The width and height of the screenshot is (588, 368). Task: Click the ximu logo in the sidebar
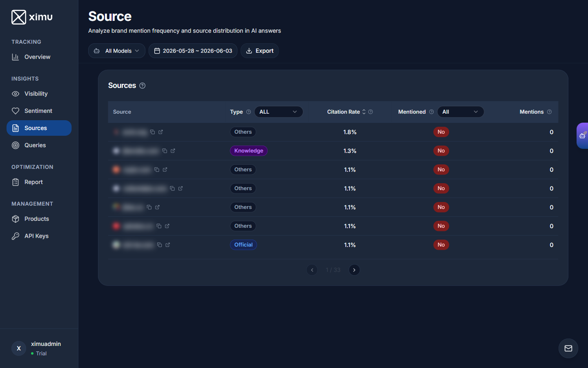point(32,17)
